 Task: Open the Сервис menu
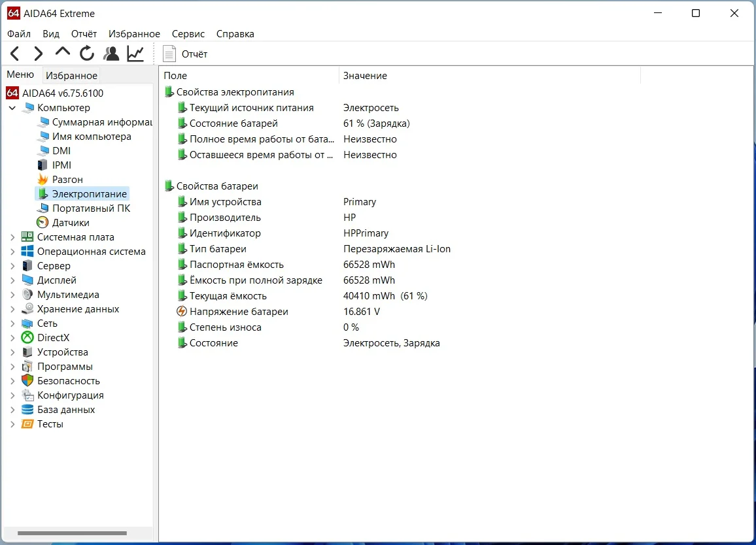pyautogui.click(x=188, y=34)
